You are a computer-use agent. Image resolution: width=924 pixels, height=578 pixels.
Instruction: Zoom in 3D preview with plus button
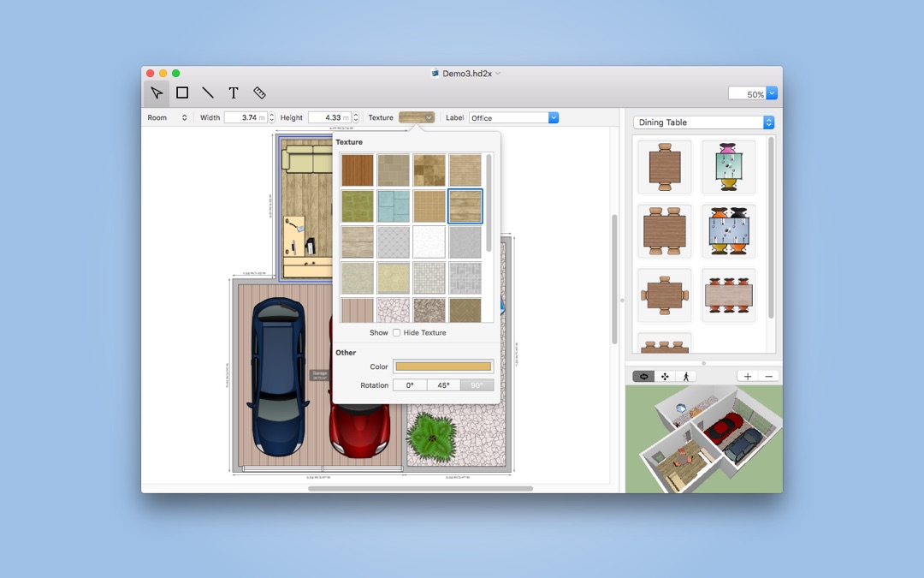pyautogui.click(x=748, y=376)
